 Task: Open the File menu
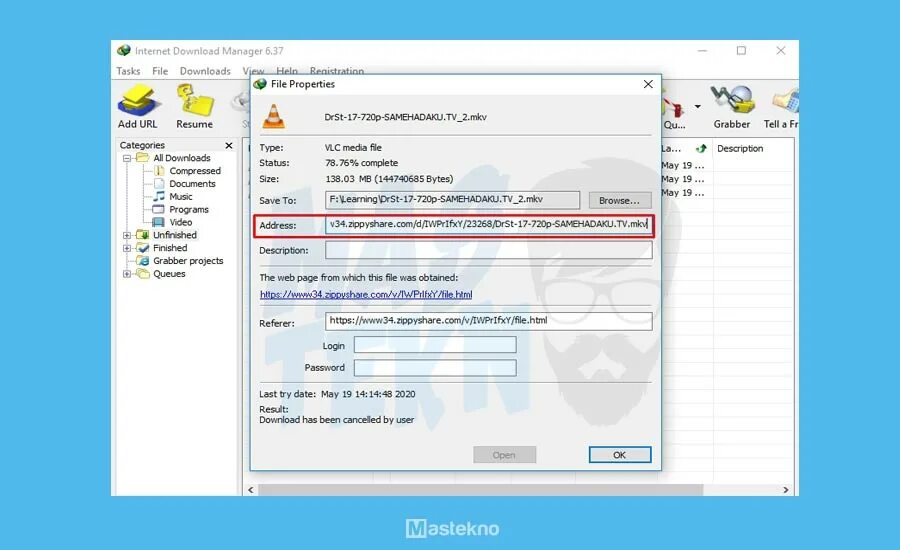160,71
